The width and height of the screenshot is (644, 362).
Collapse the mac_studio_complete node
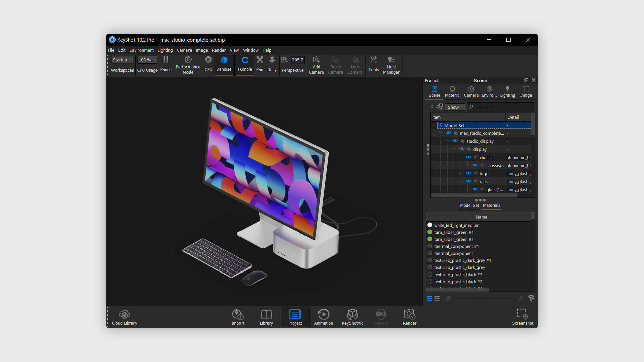441,133
